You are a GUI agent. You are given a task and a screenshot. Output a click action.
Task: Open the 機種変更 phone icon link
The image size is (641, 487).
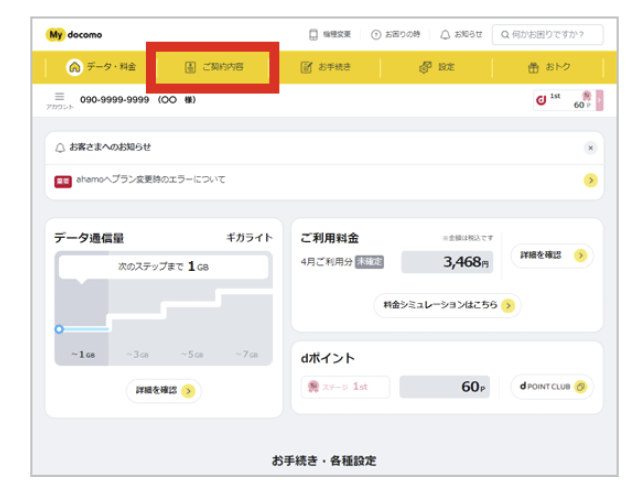330,34
